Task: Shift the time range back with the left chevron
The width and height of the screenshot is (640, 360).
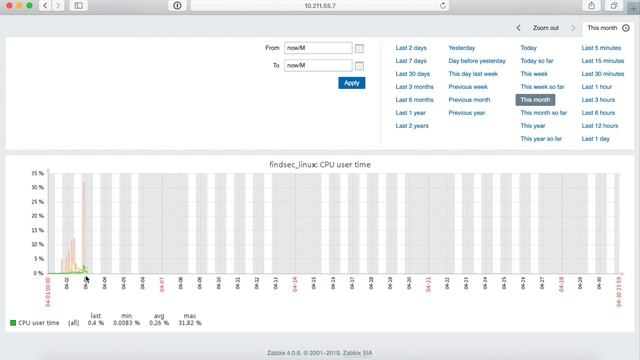Action: coord(518,28)
